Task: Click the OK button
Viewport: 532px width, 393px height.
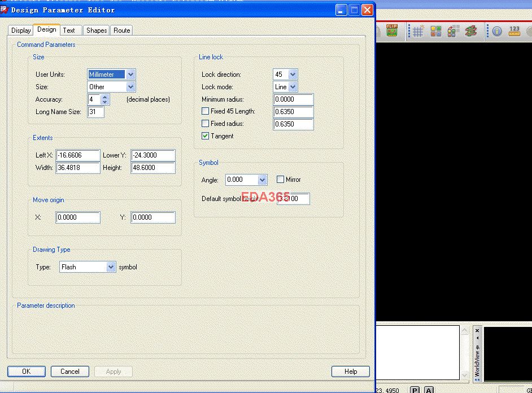Action: [x=27, y=372]
